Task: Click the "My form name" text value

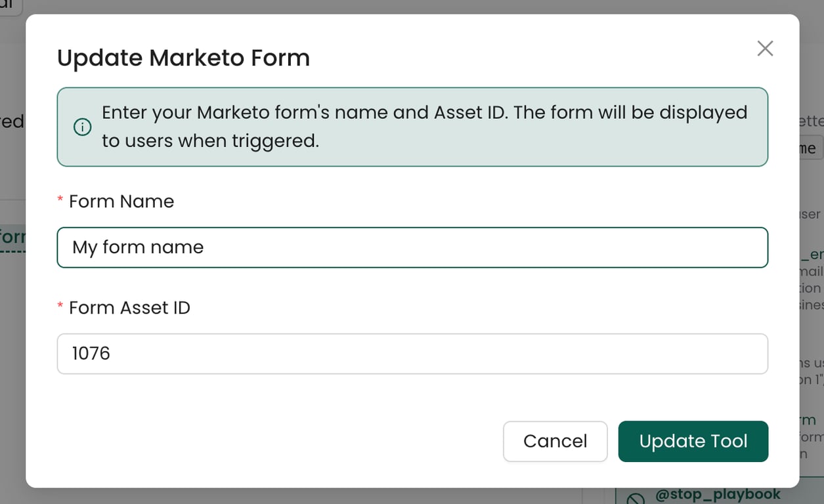Action: (x=138, y=247)
